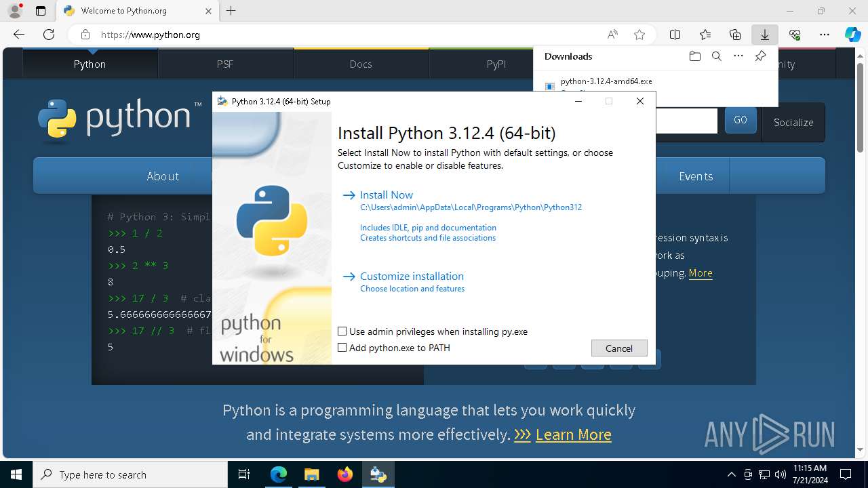Viewport: 868px width, 488px height.
Task: Open Task View from taskbar
Action: pyautogui.click(x=244, y=474)
